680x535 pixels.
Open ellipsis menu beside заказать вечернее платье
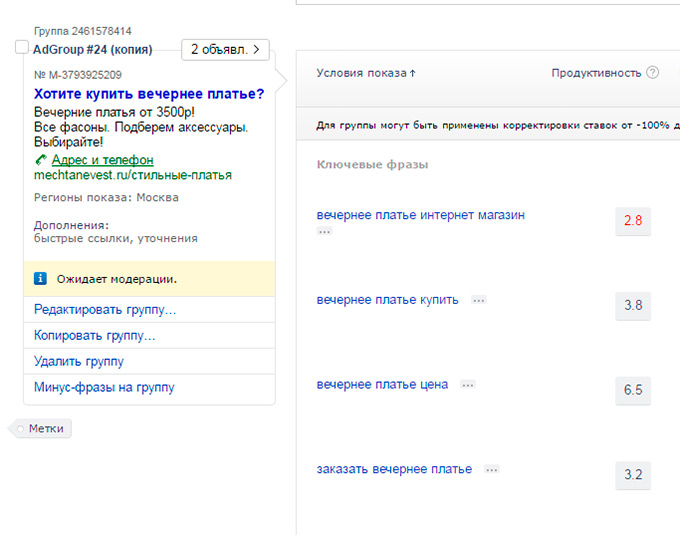(491, 470)
